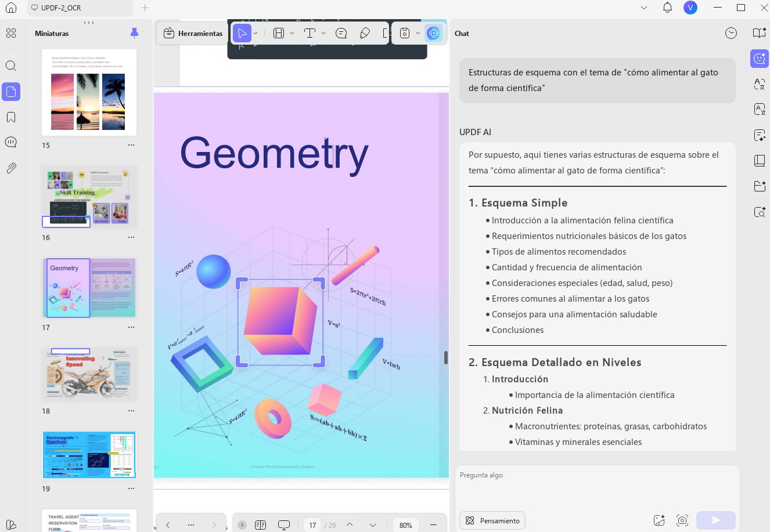Select the pencil drawing tool
This screenshot has height=532, width=770.
pyautogui.click(x=365, y=34)
